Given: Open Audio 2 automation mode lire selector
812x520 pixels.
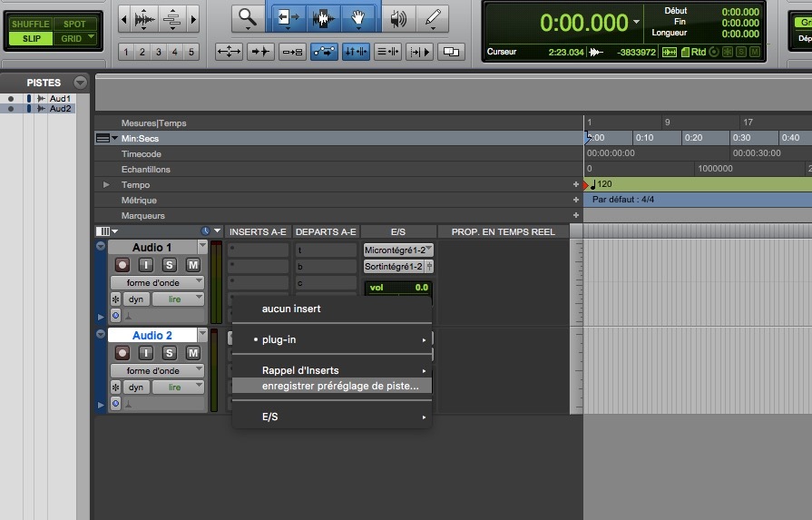Looking at the screenshot, I should click(x=178, y=388).
